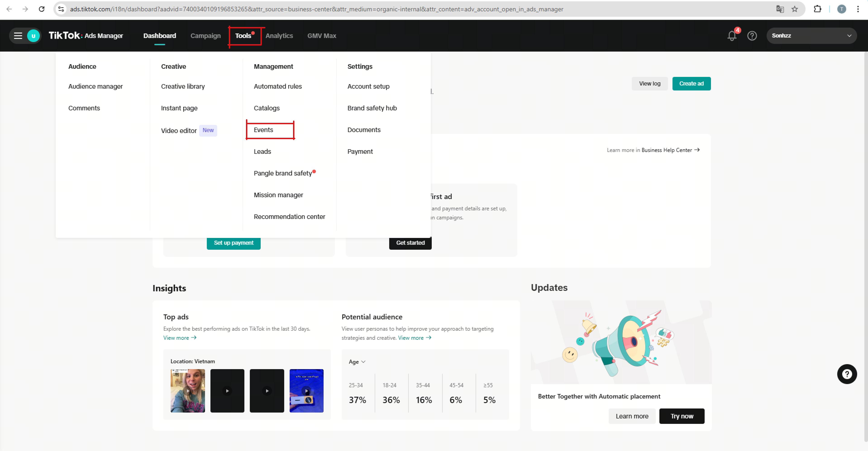
Task: Reload the page with refresh icon
Action: (41, 9)
